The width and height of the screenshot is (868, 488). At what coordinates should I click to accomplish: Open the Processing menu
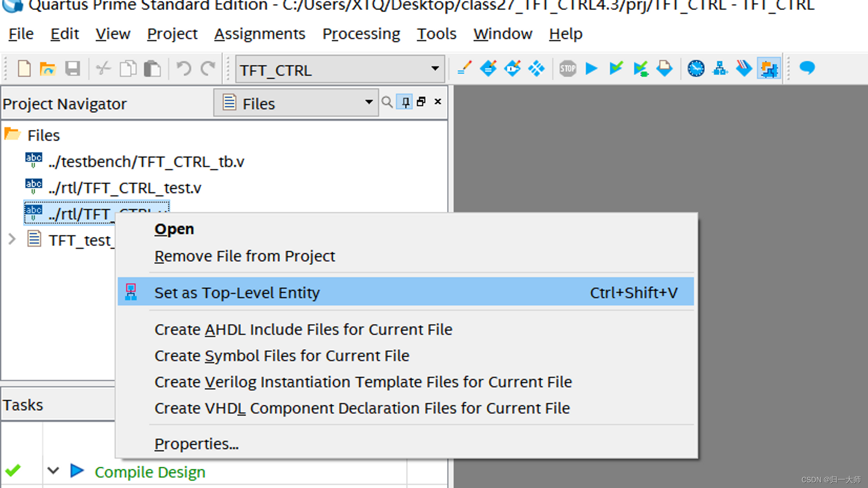(361, 34)
